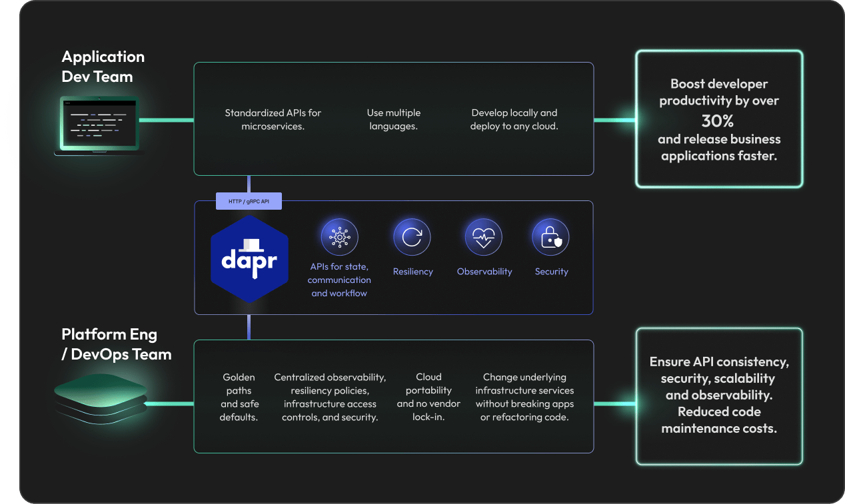Click "Cloud portability and no vendor lock-in."

(x=428, y=397)
